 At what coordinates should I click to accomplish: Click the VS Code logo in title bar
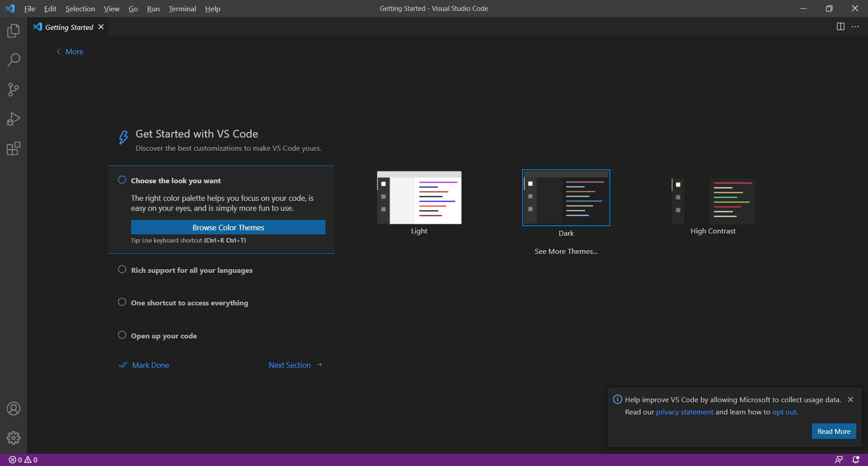pos(10,9)
